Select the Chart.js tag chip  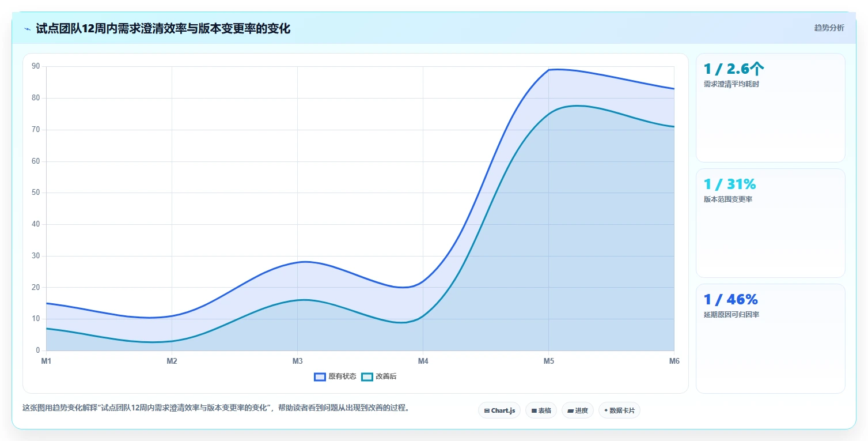coord(499,410)
